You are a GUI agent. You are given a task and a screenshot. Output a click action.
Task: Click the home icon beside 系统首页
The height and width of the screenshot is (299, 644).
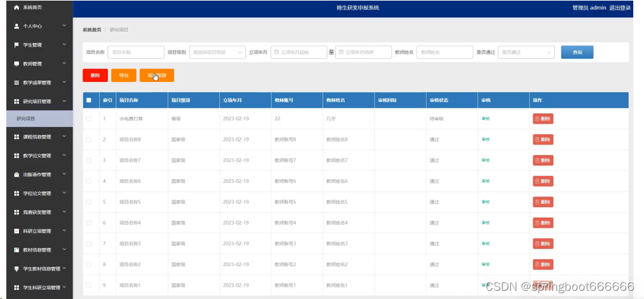pos(16,8)
